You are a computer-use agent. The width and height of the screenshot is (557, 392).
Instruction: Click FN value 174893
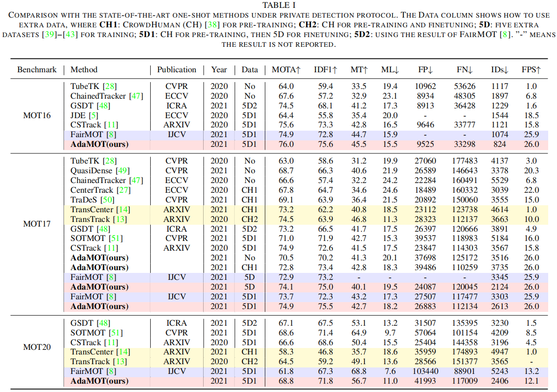(464, 352)
